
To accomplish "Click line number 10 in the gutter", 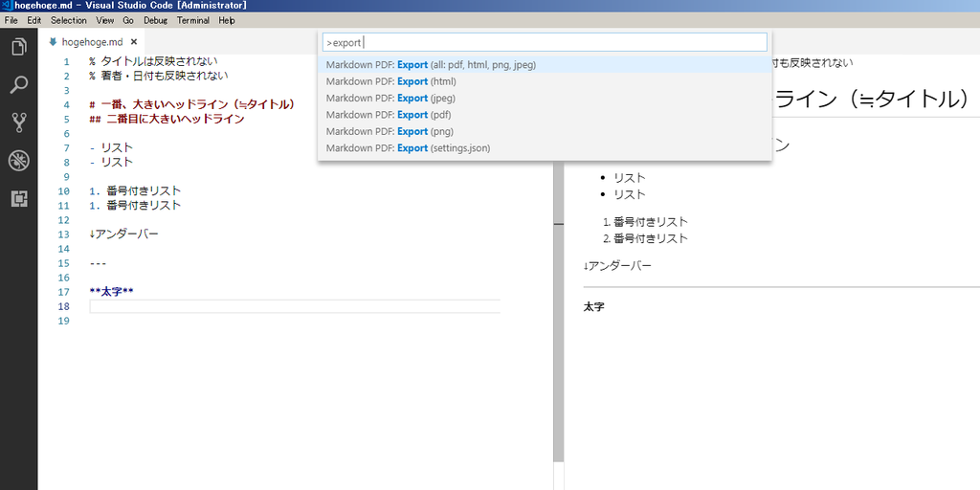I will click(63, 190).
